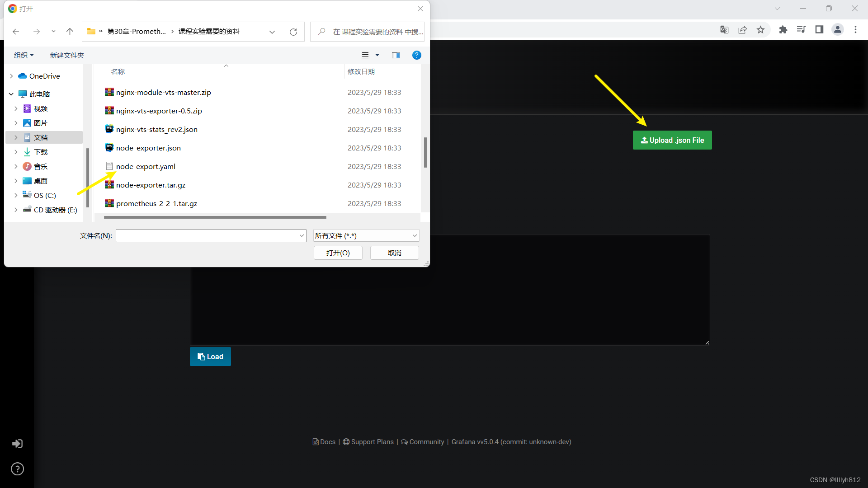Viewport: 868px width, 488px height.
Task: Go up one folder level
Action: pyautogui.click(x=70, y=32)
